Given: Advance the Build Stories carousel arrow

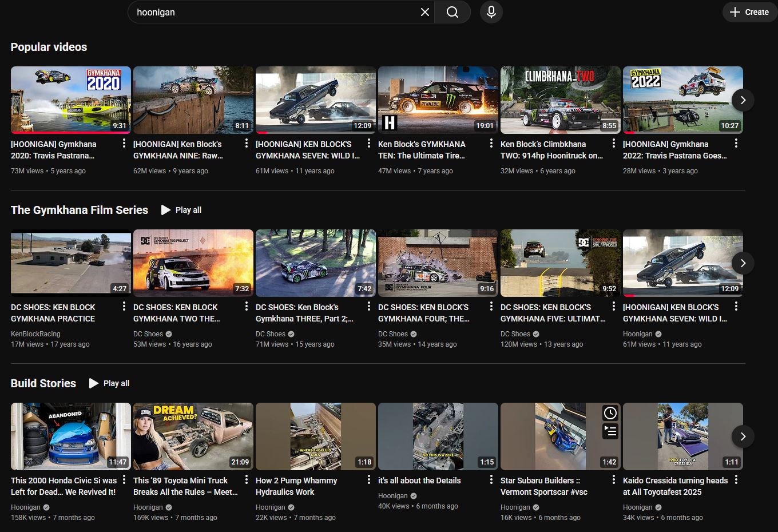Looking at the screenshot, I should pos(743,436).
